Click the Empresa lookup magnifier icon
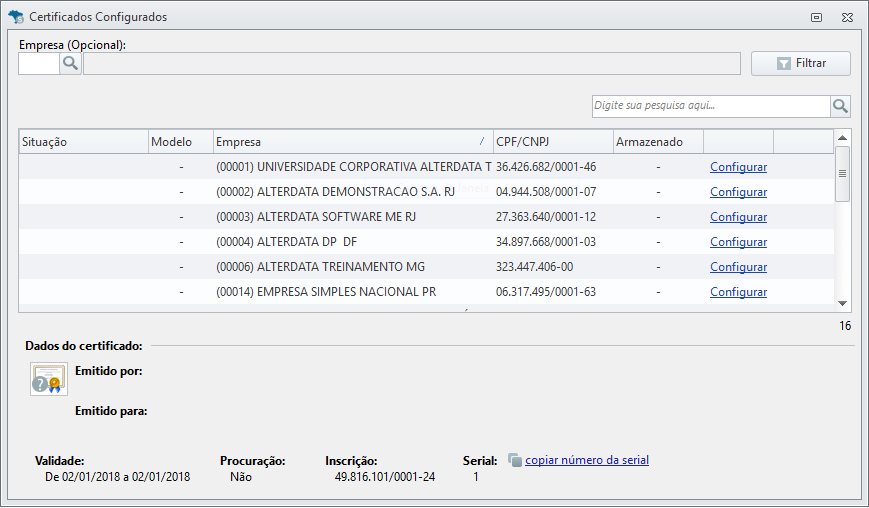The image size is (869, 508). pyautogui.click(x=70, y=63)
